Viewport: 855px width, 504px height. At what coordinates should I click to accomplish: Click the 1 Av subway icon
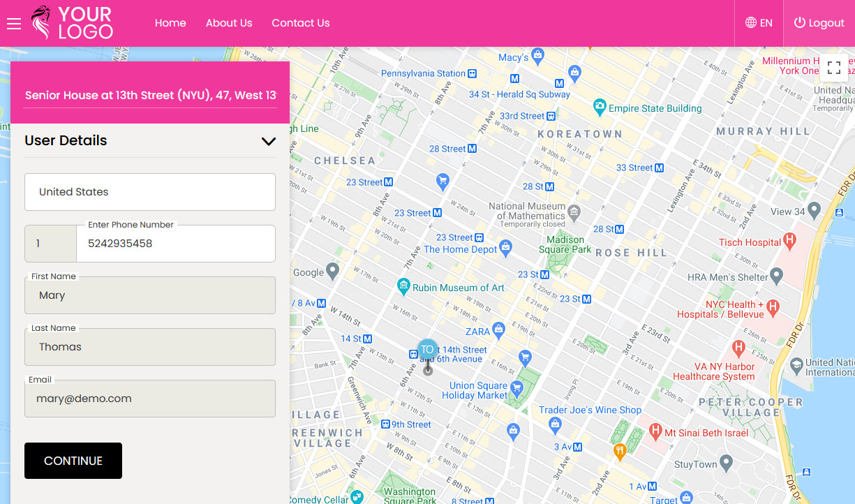652,487
